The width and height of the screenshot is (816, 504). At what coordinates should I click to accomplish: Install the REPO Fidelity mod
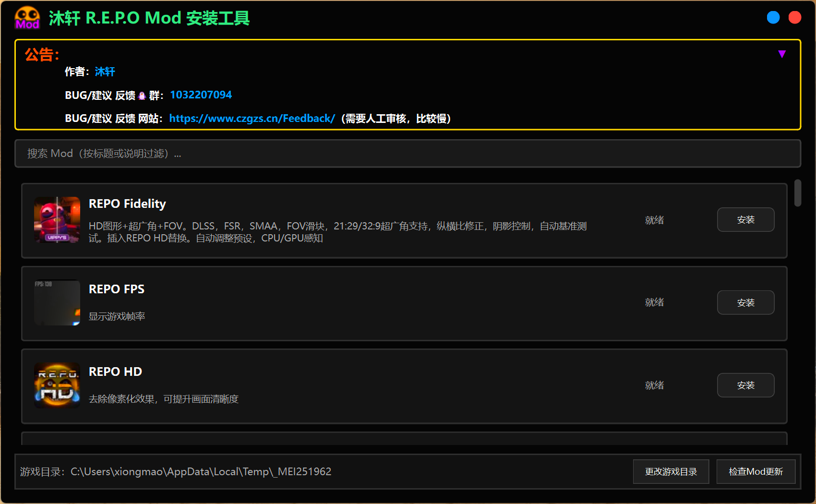coord(745,219)
